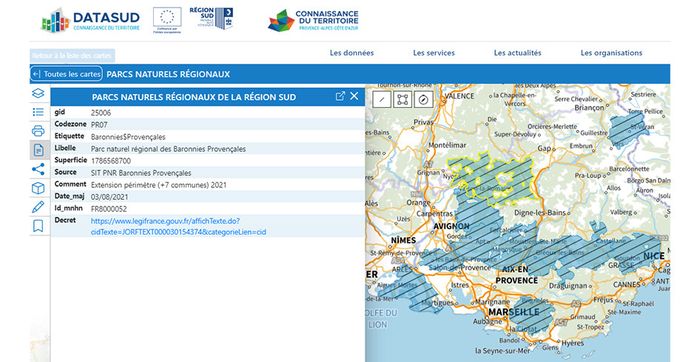Open the share icon in sidebar

38,169
